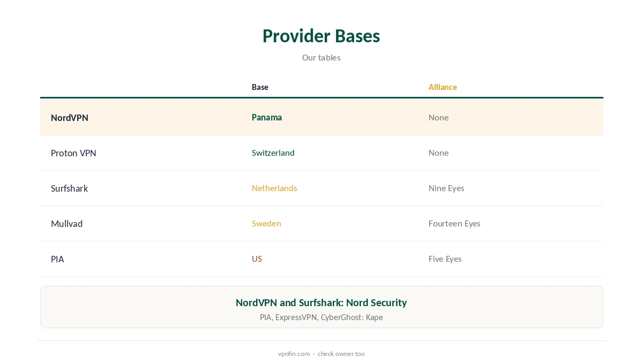The image size is (643, 364).
Task: Select the NordVPN provider name
Action: pos(70,117)
